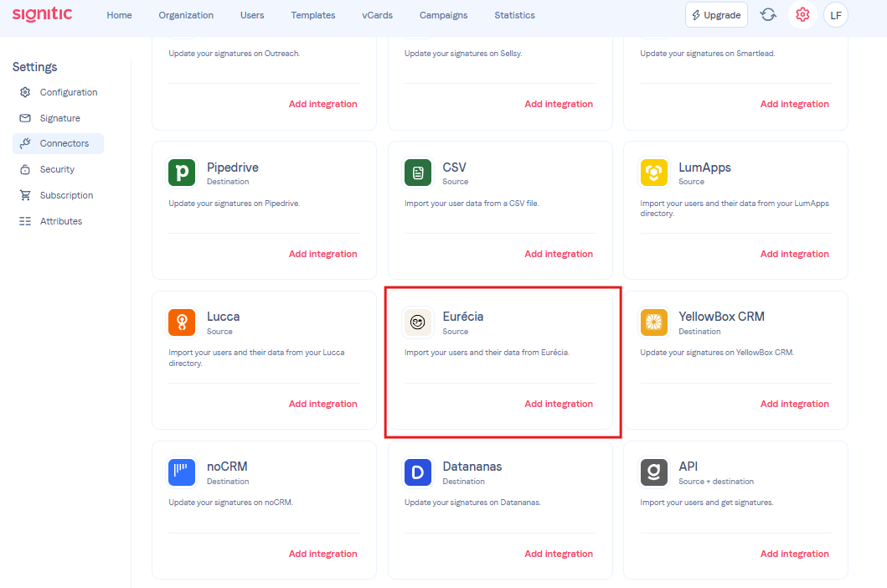Select Security label in settings sidebar
Screen dimensions: 887x588
pyautogui.click(x=57, y=169)
